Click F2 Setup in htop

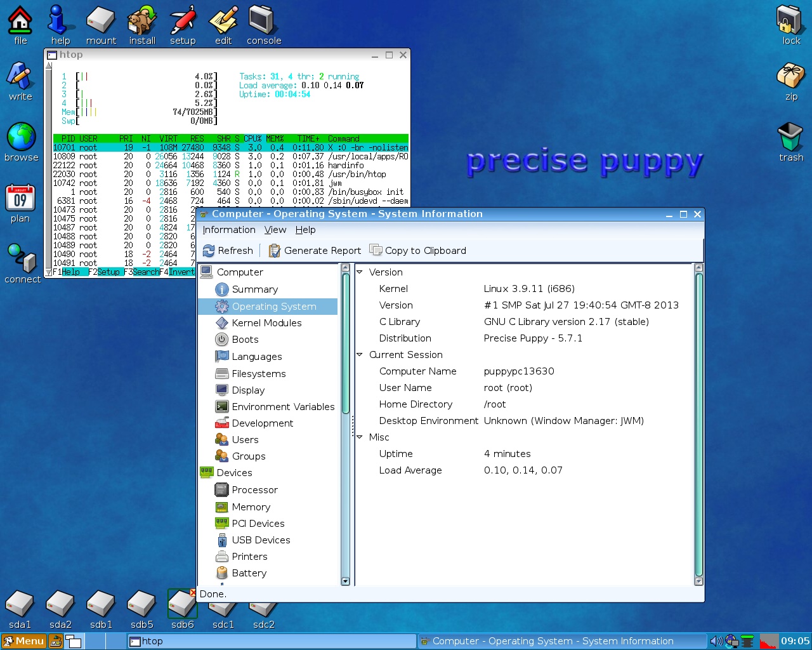(x=106, y=272)
